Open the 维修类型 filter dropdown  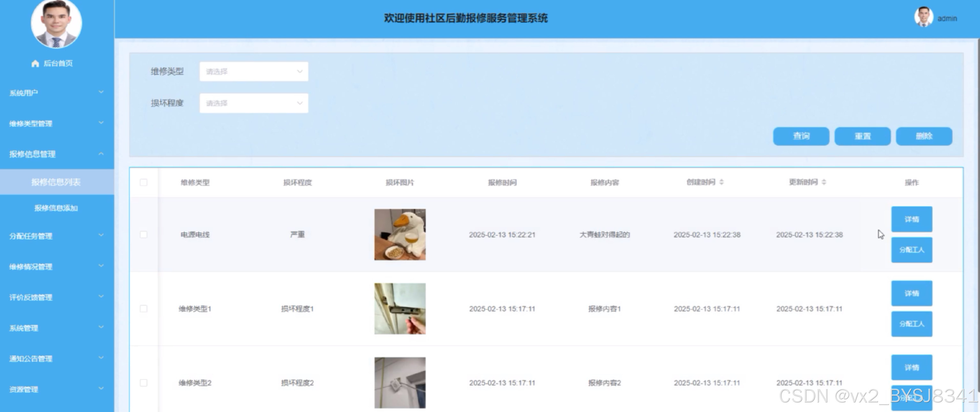(x=254, y=71)
